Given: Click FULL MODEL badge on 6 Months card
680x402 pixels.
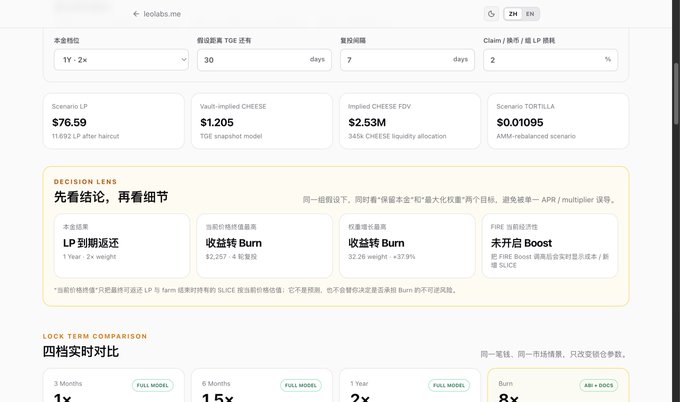Looking at the screenshot, I should (x=301, y=385).
